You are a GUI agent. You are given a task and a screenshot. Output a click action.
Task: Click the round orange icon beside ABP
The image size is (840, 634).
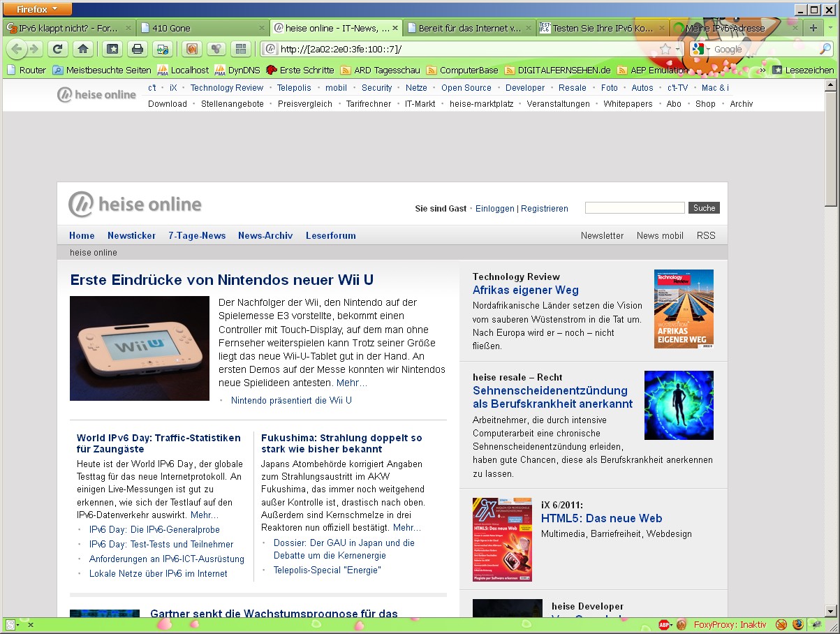click(x=681, y=624)
